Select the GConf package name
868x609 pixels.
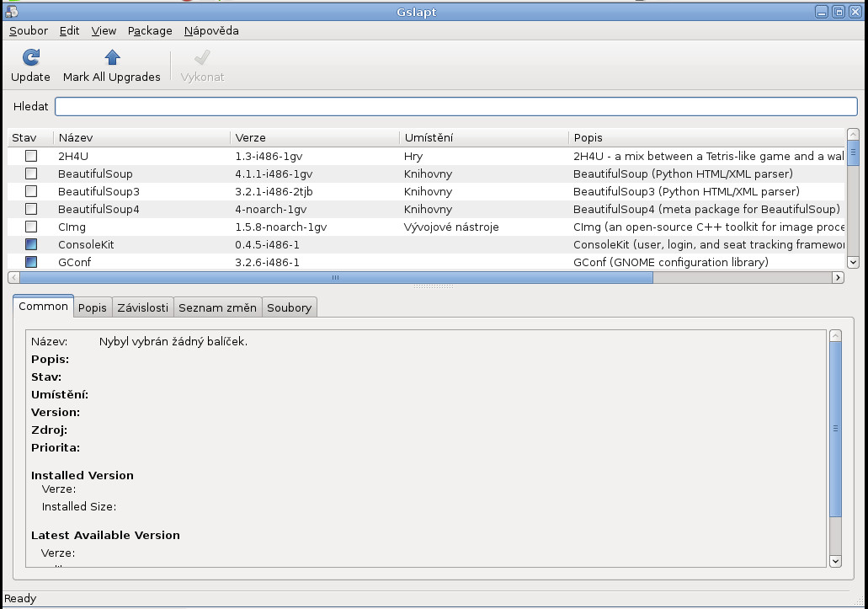(74, 263)
